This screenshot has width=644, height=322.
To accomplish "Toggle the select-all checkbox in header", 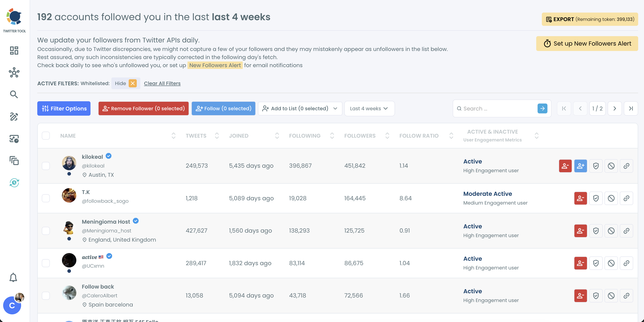I will pos(46,135).
